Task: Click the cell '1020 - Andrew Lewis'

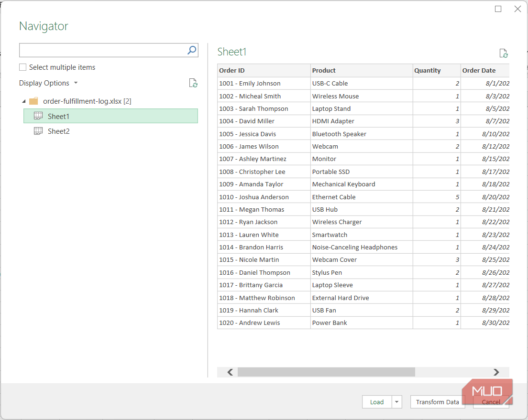Action: (264, 323)
